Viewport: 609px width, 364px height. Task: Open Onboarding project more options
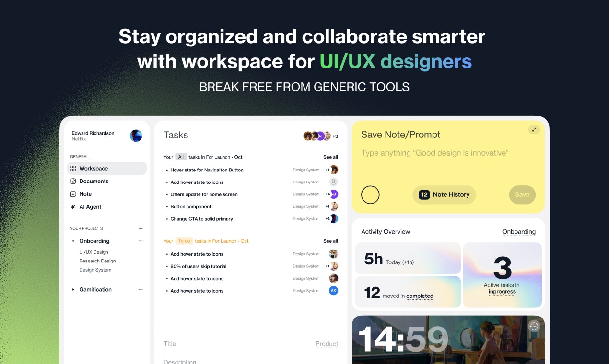point(141,241)
